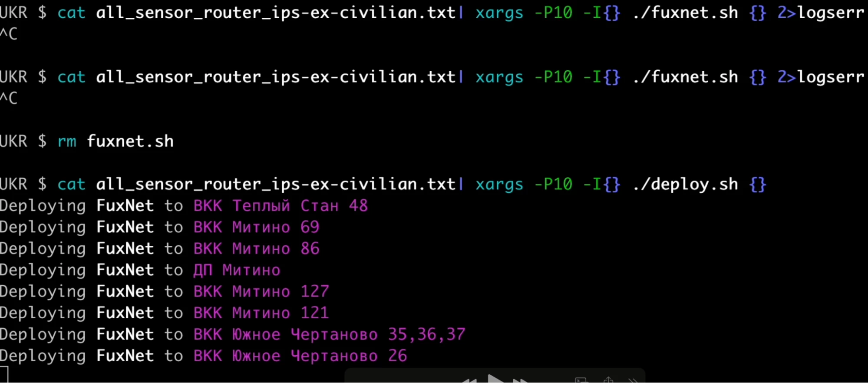Click the './deploy.sh' script name
This screenshot has height=383, width=868.
coord(685,185)
